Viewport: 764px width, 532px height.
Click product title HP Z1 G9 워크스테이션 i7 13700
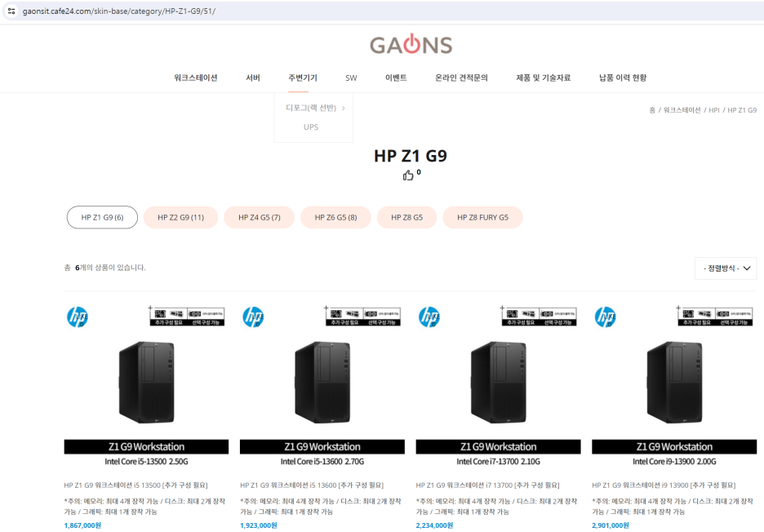tap(488, 485)
